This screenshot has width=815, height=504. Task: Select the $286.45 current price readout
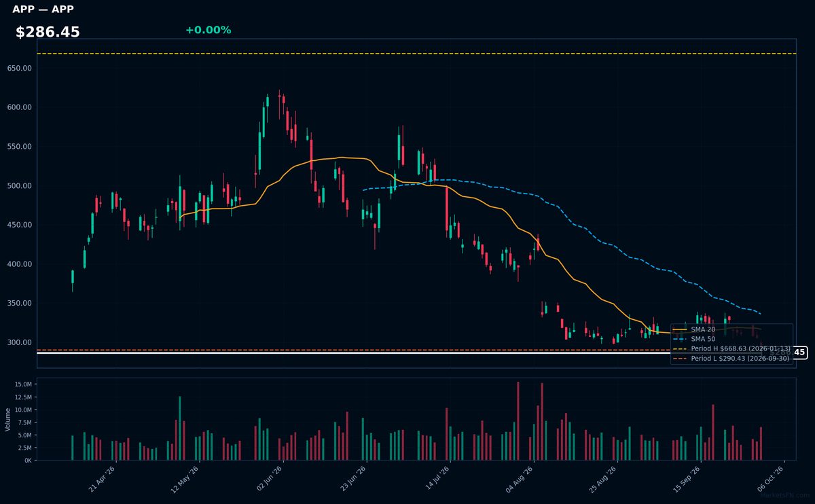pyautogui.click(x=48, y=32)
